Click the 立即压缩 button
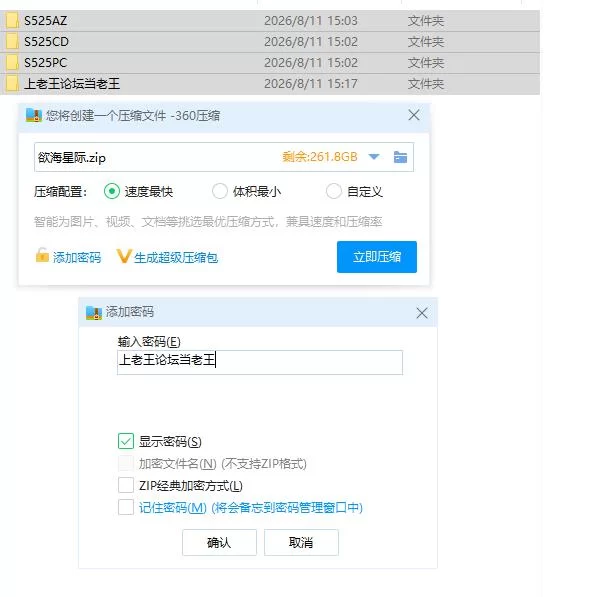Viewport: 597px width, 597px height. coord(377,257)
